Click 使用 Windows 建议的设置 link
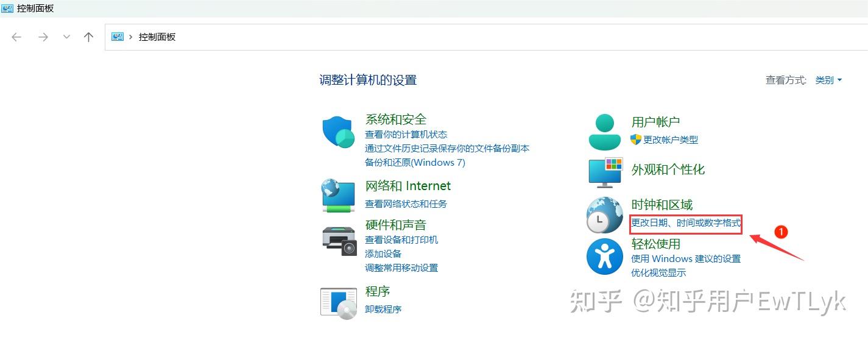 coord(686,258)
